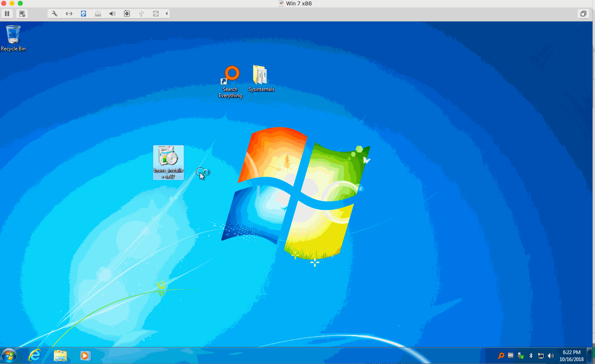Click the hard disk icon in VM toolbar
The image size is (595, 364).
coord(84,14)
